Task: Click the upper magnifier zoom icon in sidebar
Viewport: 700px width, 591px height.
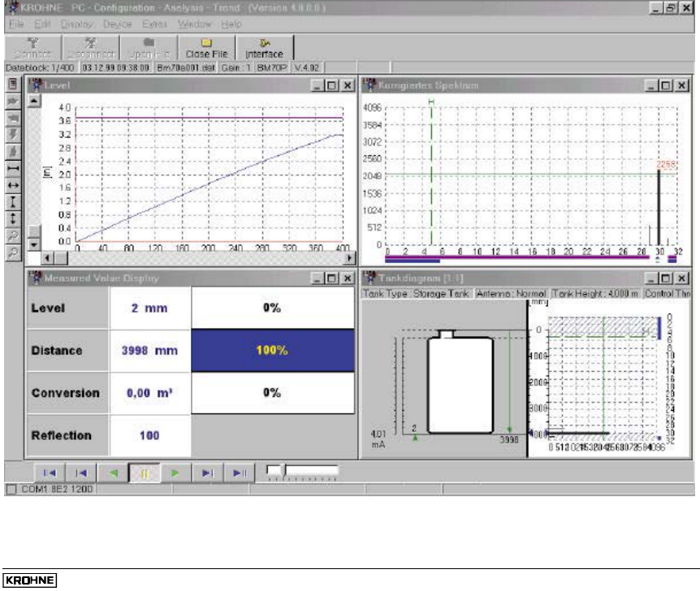Action: point(13,235)
